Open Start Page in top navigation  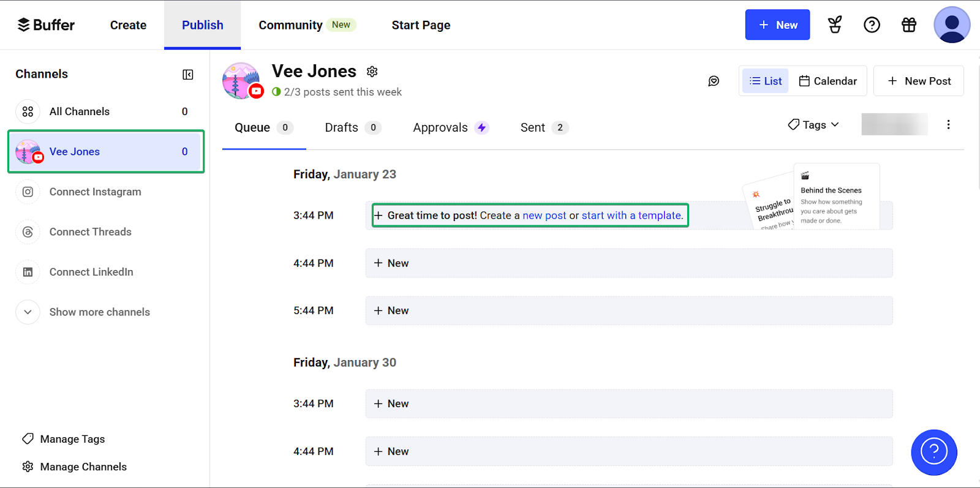click(x=421, y=25)
